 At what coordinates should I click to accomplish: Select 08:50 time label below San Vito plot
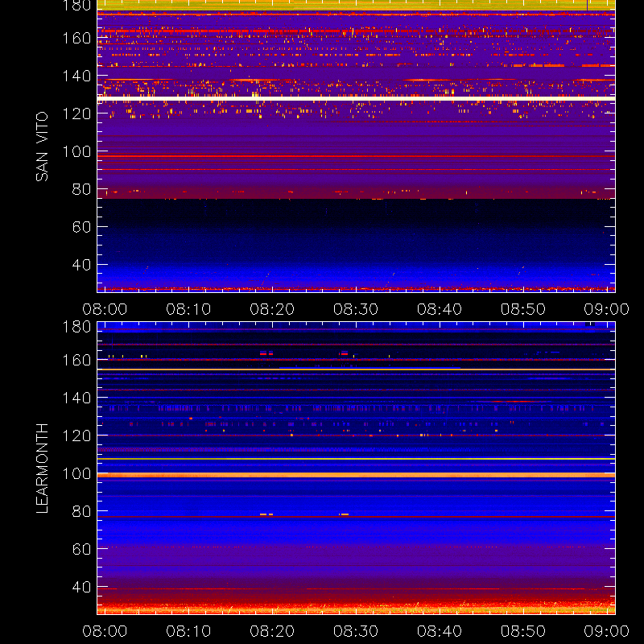[x=523, y=309]
